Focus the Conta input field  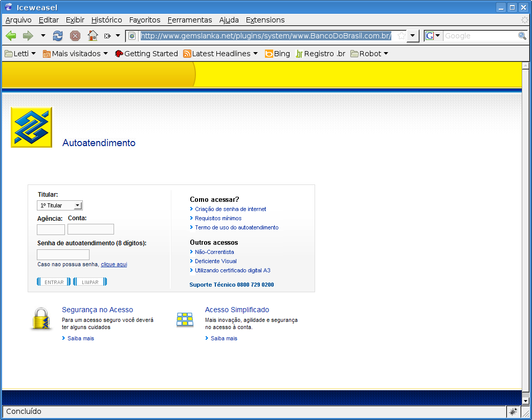91,229
